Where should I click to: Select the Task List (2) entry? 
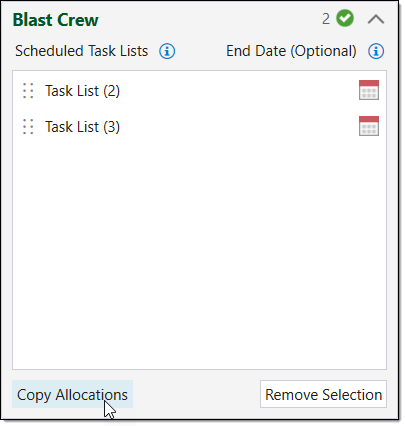(82, 91)
